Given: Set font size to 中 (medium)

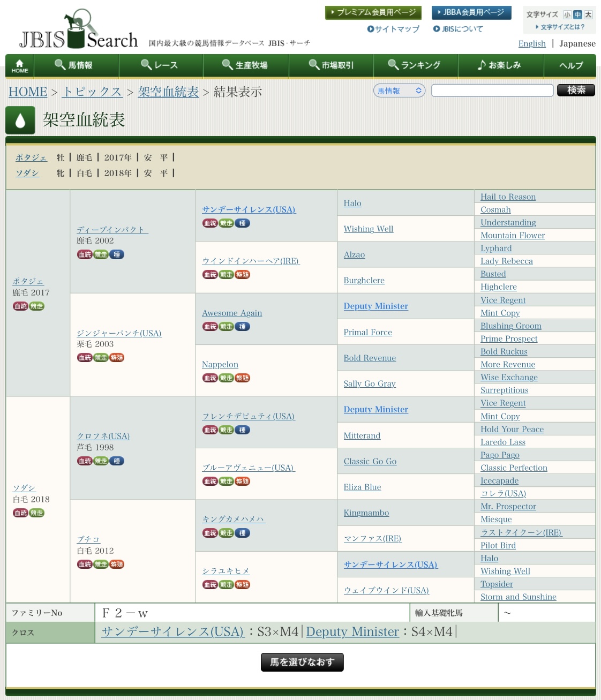Looking at the screenshot, I should 577,15.
